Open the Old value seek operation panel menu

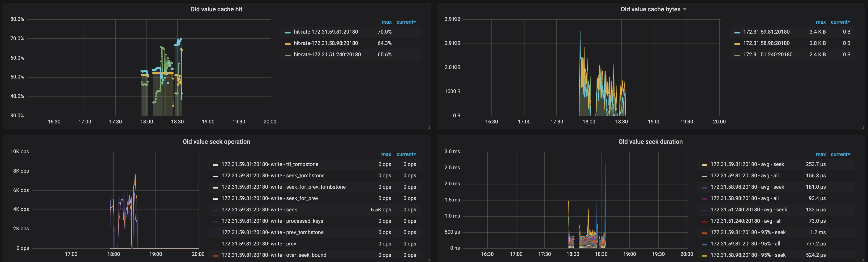pos(216,142)
